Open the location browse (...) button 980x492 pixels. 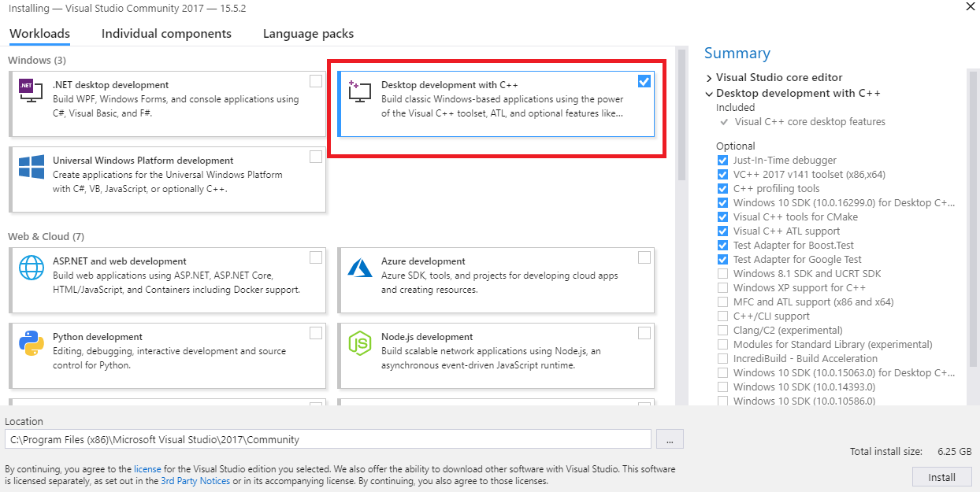point(670,439)
